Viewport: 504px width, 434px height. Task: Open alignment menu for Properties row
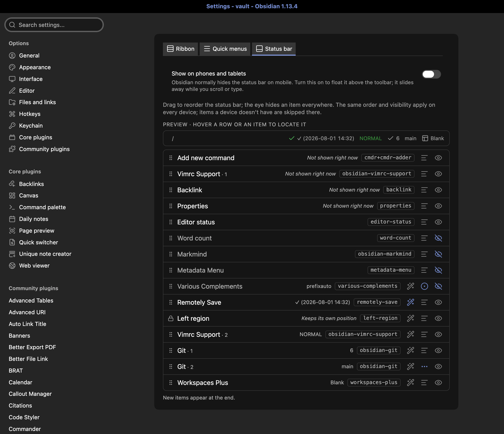(x=424, y=206)
